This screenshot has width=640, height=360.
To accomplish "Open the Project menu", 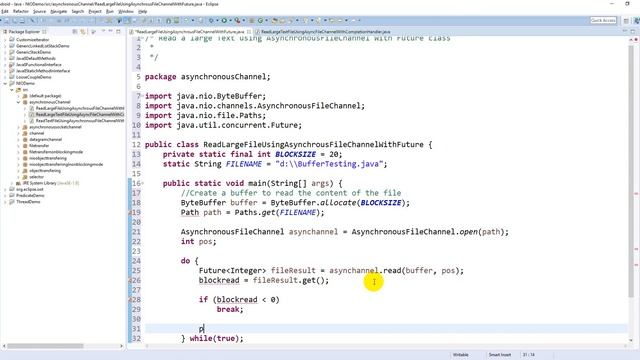I will [95, 11].
